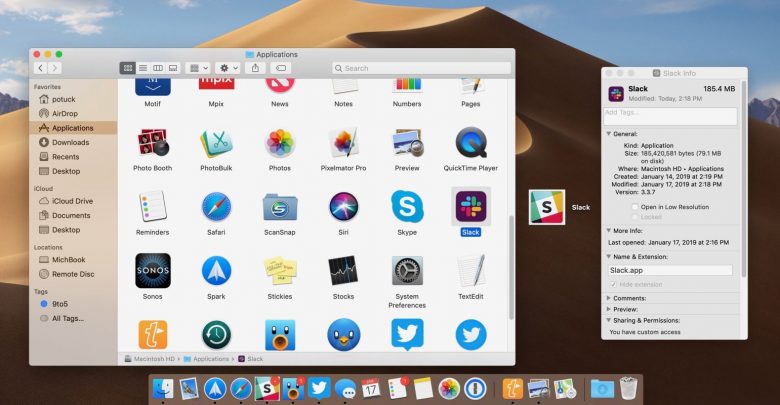The image size is (780, 405).
Task: Open the Trash in the Dock
Action: (628, 389)
